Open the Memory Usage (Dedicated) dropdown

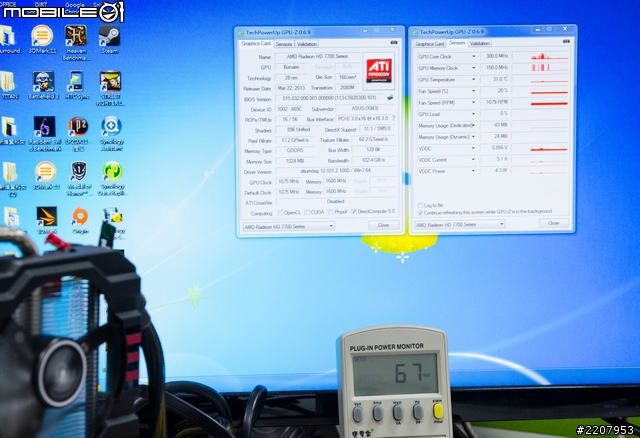coord(473,125)
